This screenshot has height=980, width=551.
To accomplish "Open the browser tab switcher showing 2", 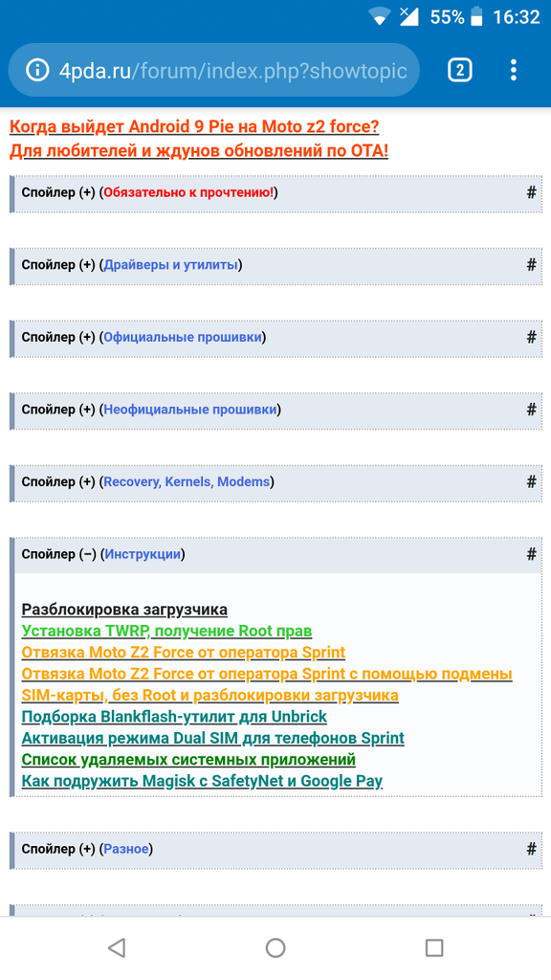I will coord(460,70).
